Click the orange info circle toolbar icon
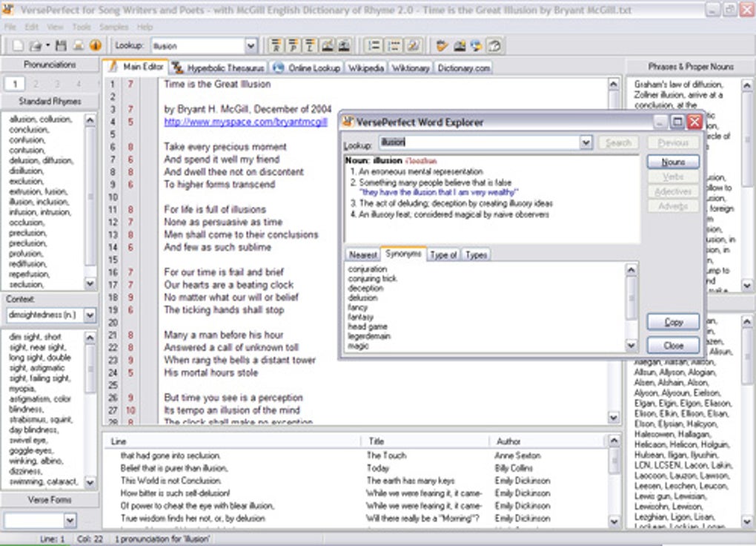 (96, 46)
